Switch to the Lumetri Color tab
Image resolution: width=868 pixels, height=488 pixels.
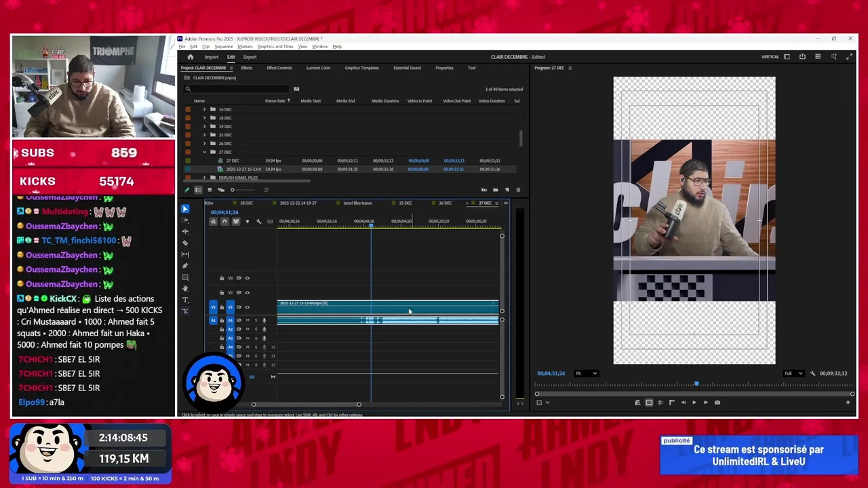319,68
